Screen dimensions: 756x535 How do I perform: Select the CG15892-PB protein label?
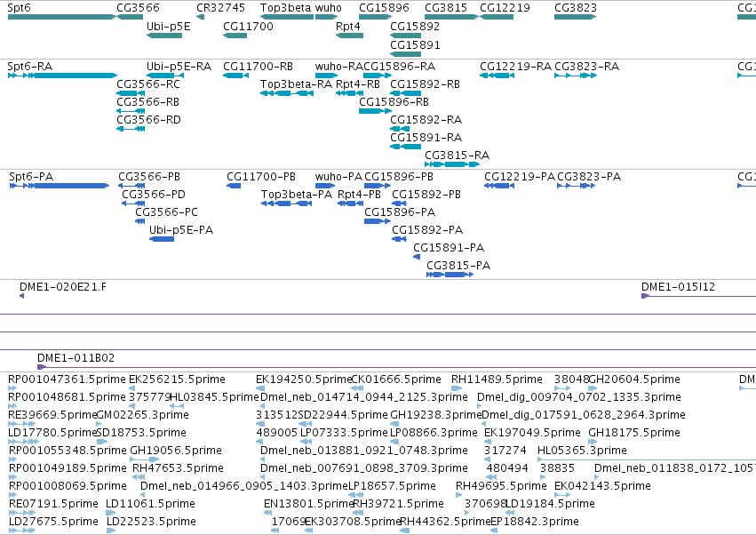click(426, 195)
